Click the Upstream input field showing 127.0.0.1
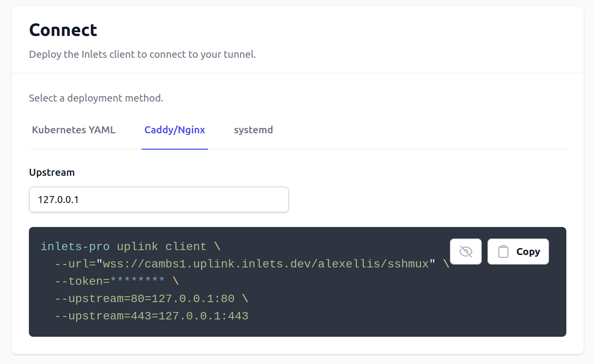Viewport: 594px width, 364px height. pos(159,200)
